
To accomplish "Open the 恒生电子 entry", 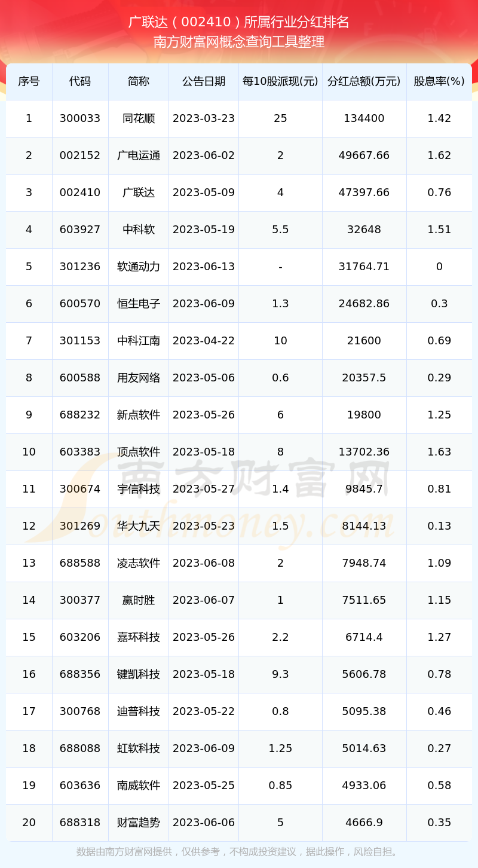I will [139, 304].
